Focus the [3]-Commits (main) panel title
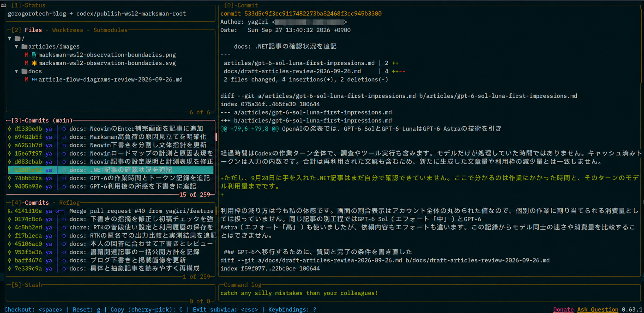The height and width of the screenshot is (313, 644). (x=42, y=121)
